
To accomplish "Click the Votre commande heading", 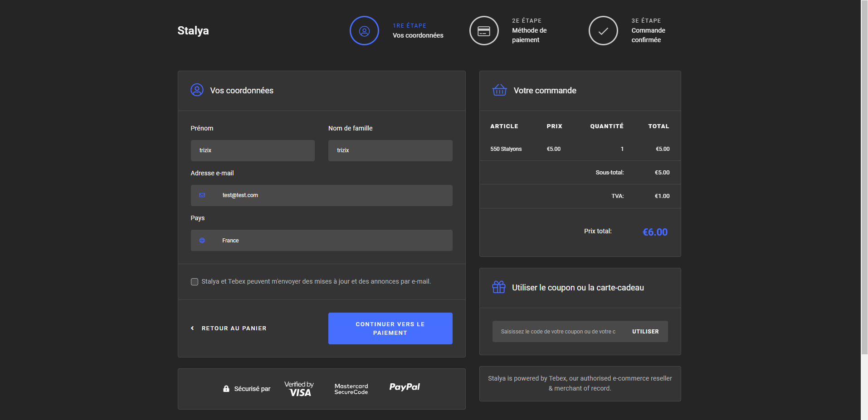I will click(x=545, y=91).
